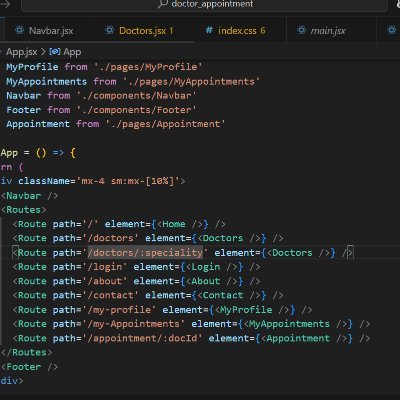The image size is (400, 400).
Task: Click the <MyAppointments /> element
Action: 295,324
